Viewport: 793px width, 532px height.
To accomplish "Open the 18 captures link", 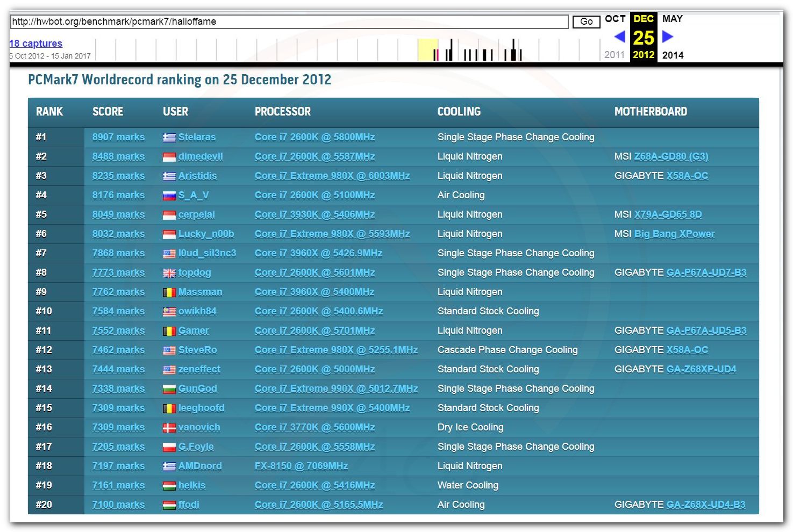I will point(35,44).
